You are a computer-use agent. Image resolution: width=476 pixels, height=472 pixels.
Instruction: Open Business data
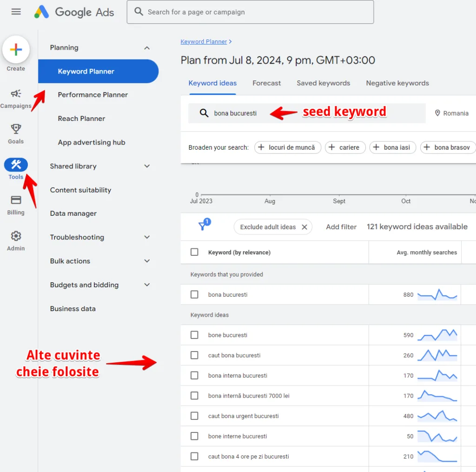pyautogui.click(x=73, y=309)
